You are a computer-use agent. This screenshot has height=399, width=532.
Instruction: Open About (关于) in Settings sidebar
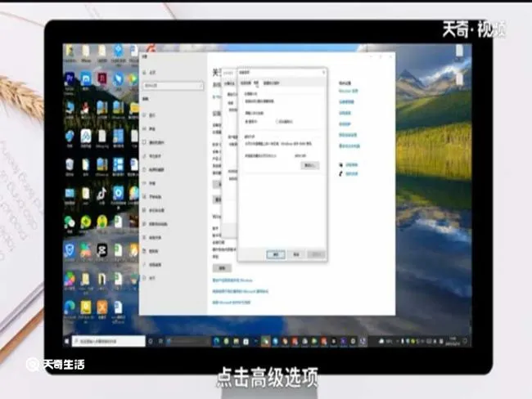point(150,278)
